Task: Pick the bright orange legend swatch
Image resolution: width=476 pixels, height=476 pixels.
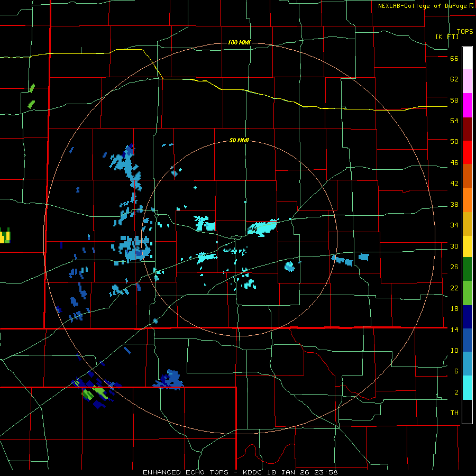Action: tap(467, 200)
